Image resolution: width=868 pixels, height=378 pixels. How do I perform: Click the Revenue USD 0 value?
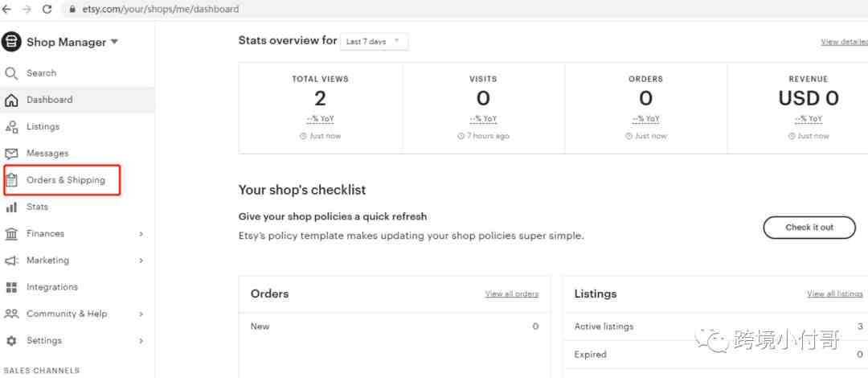809,99
